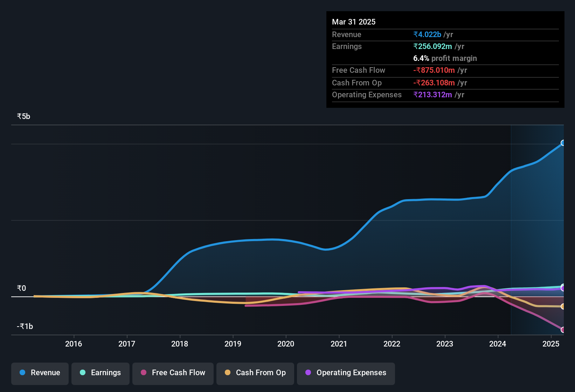Click the 2021 x-axis label

pyautogui.click(x=339, y=344)
